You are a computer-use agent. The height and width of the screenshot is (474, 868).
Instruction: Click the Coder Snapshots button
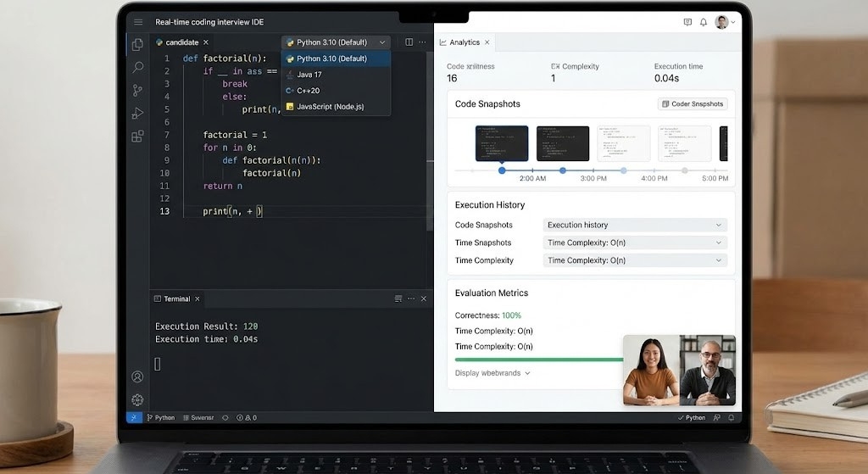[693, 103]
